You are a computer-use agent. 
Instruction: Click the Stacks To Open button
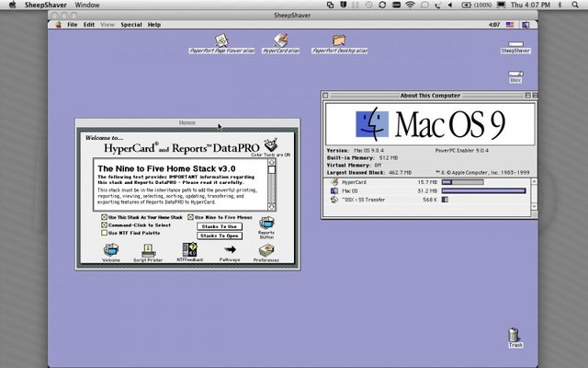point(220,236)
